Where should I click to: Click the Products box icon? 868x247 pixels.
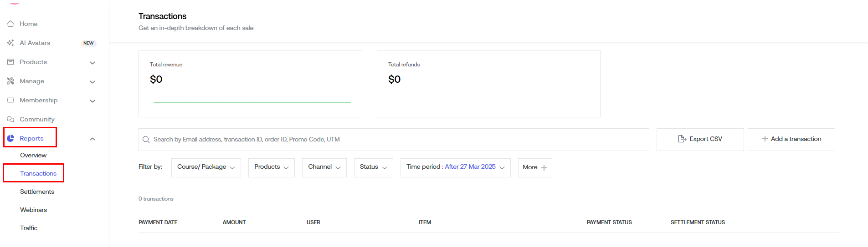10,62
